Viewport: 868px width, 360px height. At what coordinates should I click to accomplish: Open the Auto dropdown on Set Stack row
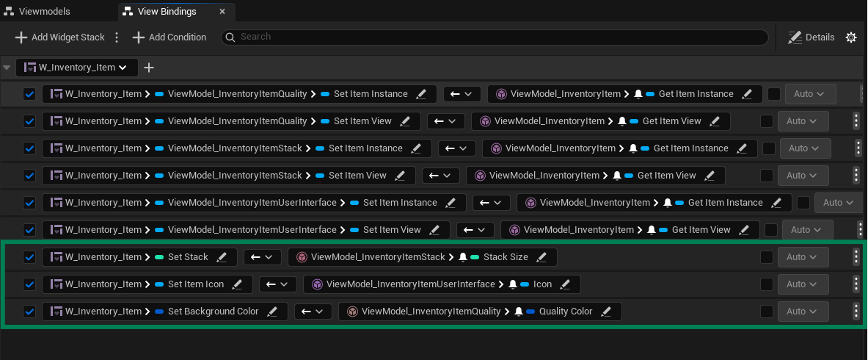pyautogui.click(x=803, y=257)
